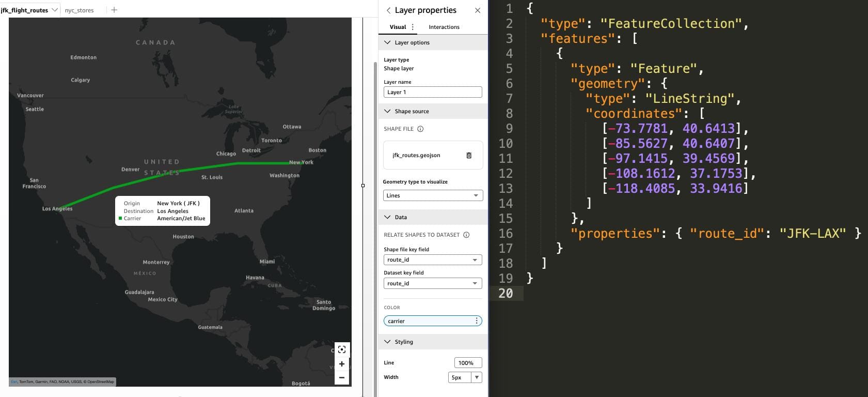Screen dimensions: 868x397
Task: Switch to the nyc_stores sheet tab
Action: click(x=79, y=10)
